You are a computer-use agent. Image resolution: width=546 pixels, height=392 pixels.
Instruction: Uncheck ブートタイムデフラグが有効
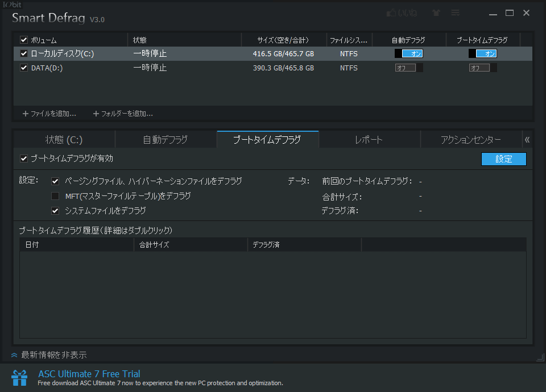[24, 159]
